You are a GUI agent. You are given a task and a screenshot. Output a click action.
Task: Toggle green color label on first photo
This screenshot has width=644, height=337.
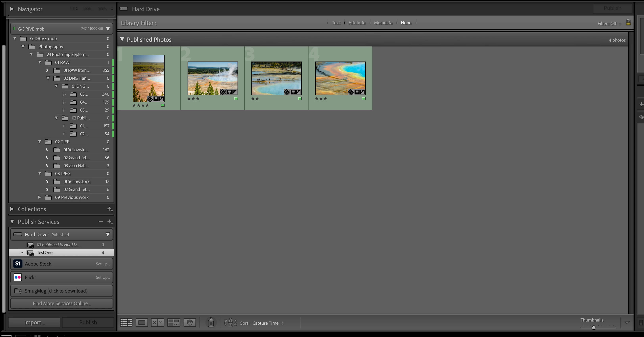coord(163,105)
